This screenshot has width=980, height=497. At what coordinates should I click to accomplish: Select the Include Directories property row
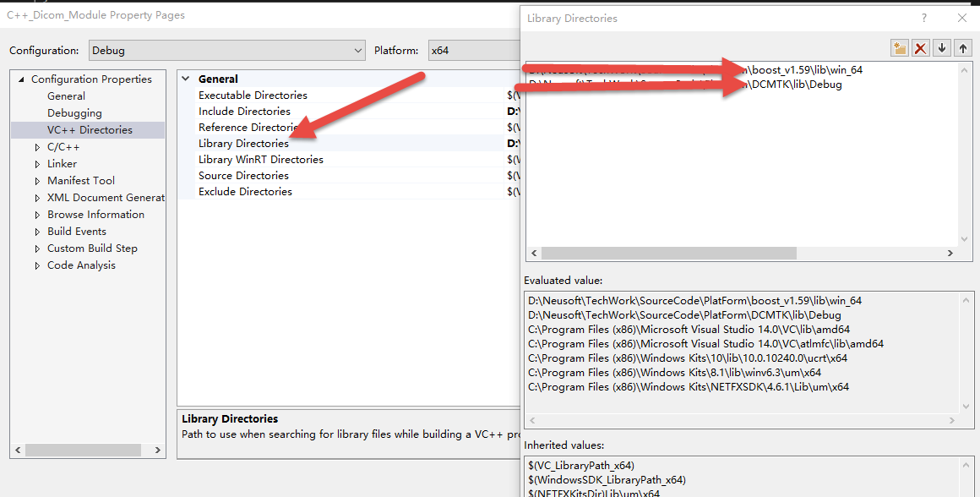click(x=245, y=111)
